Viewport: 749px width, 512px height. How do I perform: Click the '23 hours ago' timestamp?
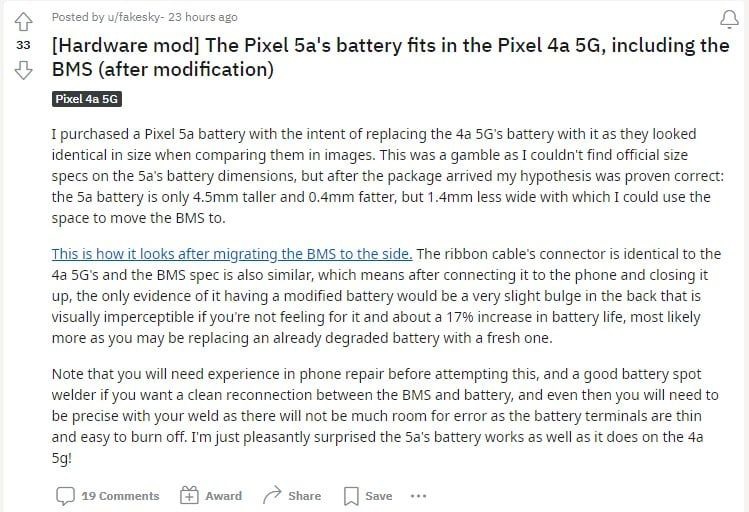(203, 17)
